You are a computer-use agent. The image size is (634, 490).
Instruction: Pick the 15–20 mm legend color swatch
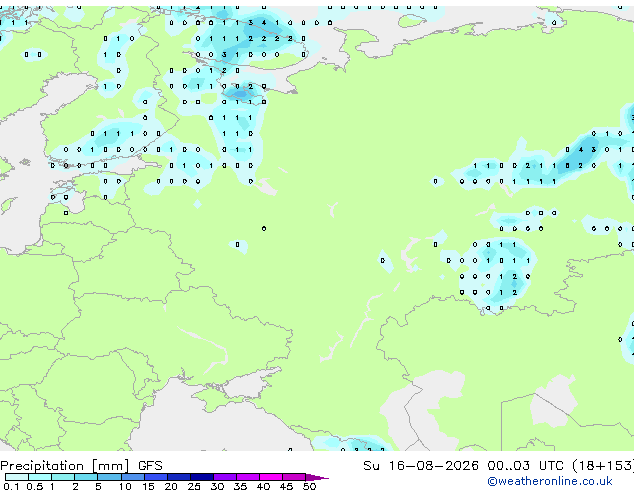point(156,477)
